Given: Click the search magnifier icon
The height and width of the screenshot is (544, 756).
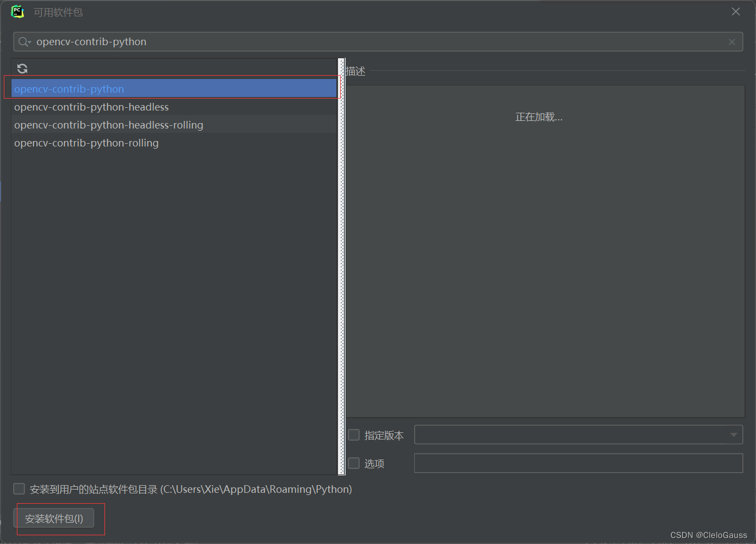Looking at the screenshot, I should click(x=24, y=42).
